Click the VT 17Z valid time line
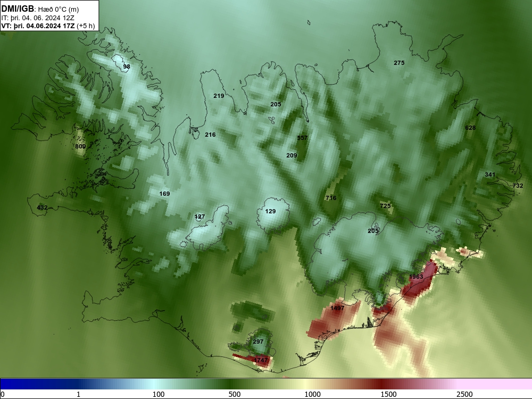 tap(48, 26)
